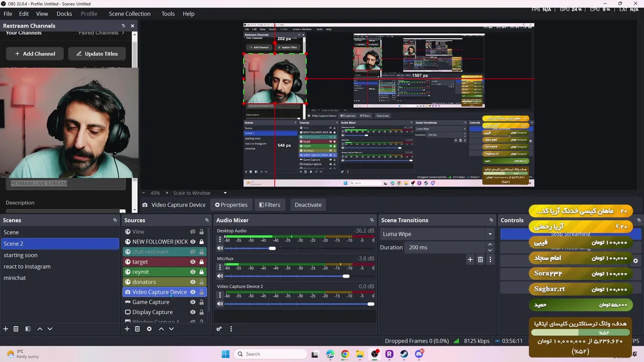Remove the selected scene using trash icon
This screenshot has width=644, height=362.
coord(16,329)
